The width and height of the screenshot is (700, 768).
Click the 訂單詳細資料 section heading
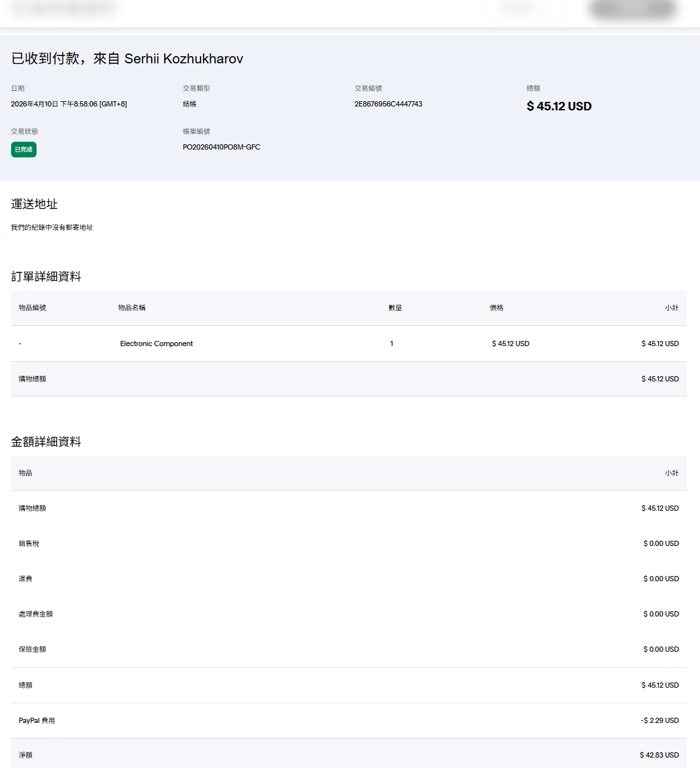(46, 277)
